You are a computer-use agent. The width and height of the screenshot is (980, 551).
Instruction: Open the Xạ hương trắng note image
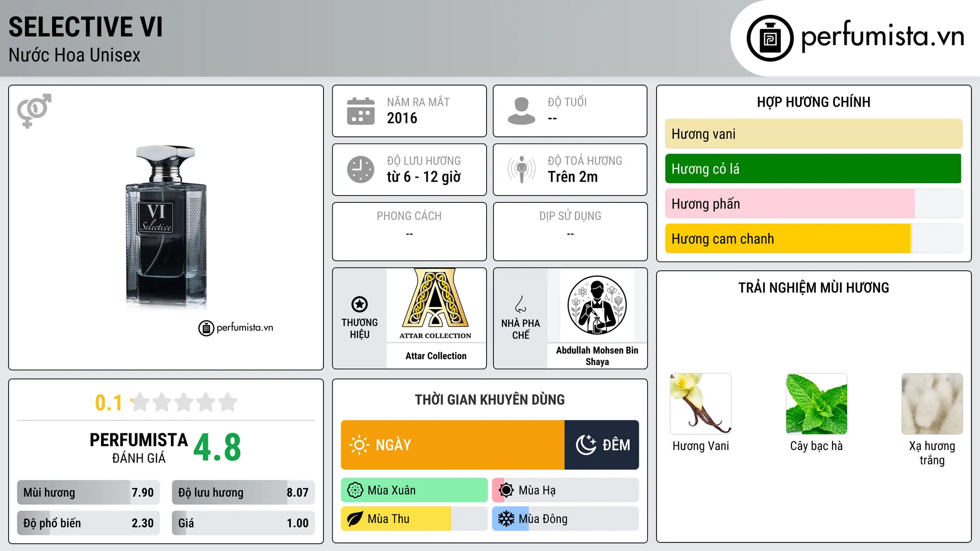coord(932,404)
